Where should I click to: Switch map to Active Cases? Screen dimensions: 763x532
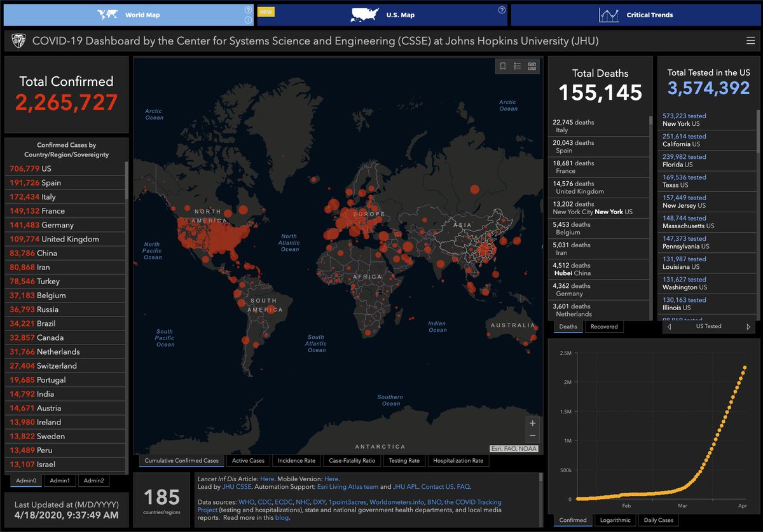(x=248, y=461)
